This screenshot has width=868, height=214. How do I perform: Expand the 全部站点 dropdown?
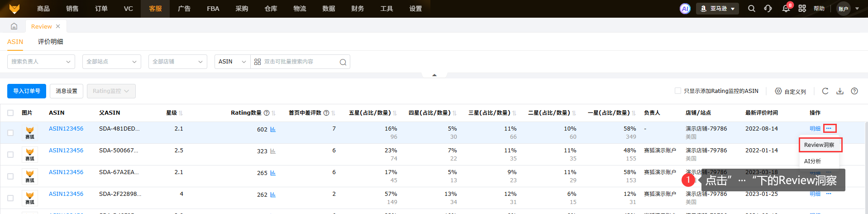tap(111, 62)
